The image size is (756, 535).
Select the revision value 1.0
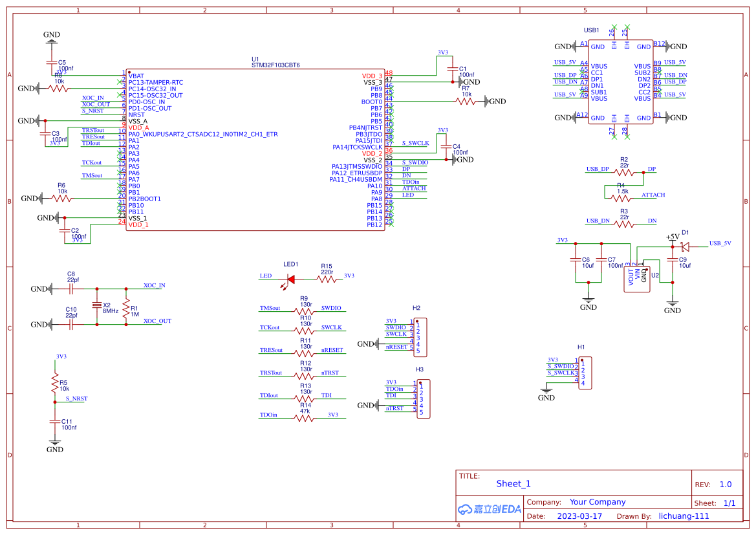pos(726,485)
